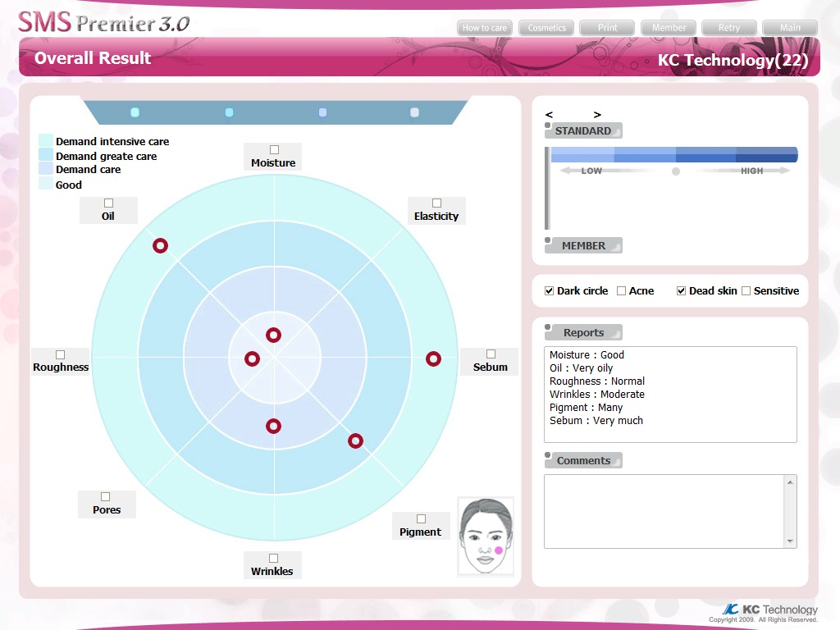Click the blue LOW to HIGH standard bar
The width and height of the screenshot is (840, 630).
click(x=673, y=154)
